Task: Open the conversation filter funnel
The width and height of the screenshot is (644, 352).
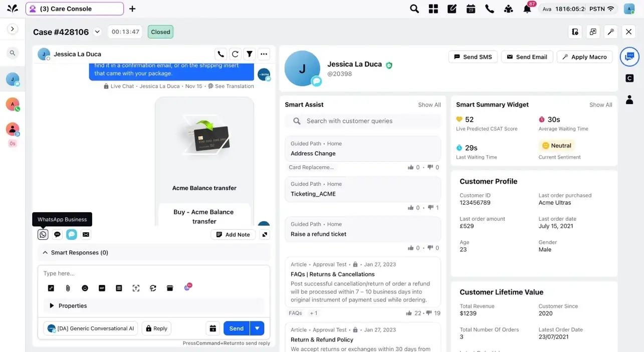Action: tap(250, 54)
